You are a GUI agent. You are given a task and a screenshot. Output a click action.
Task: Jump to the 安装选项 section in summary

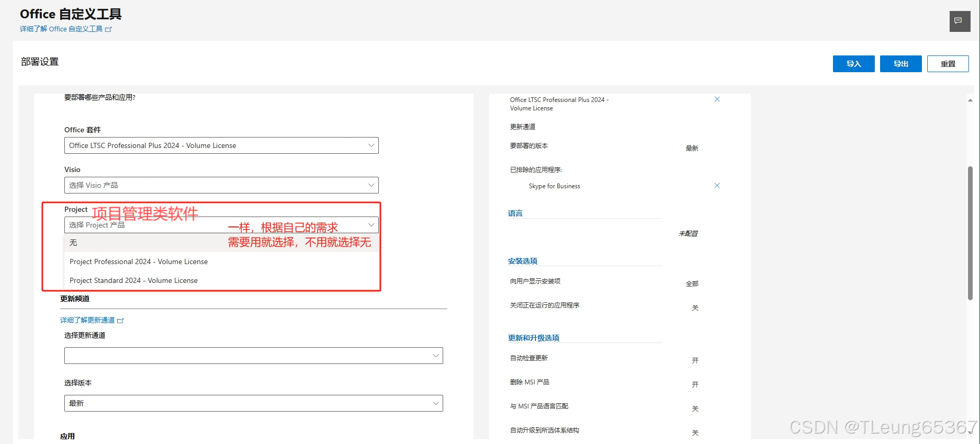coord(523,261)
